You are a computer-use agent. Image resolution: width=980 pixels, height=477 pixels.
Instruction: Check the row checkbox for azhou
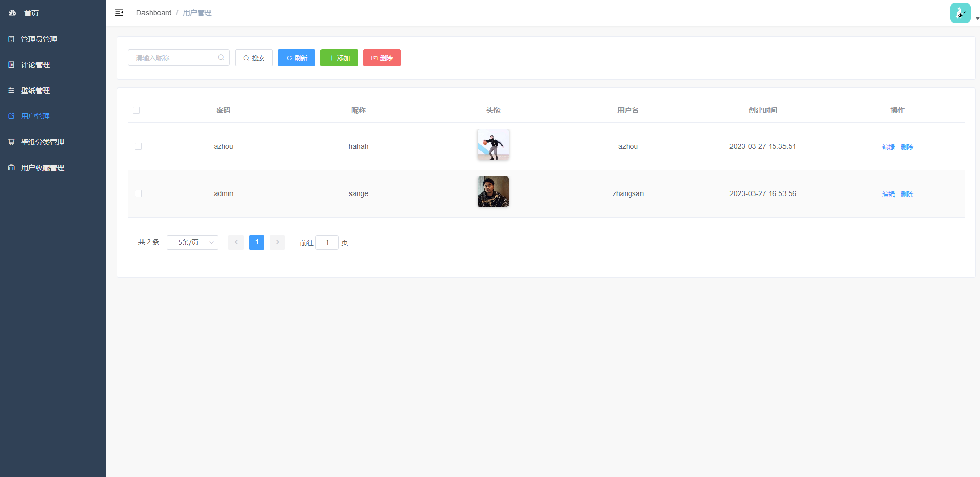click(138, 146)
